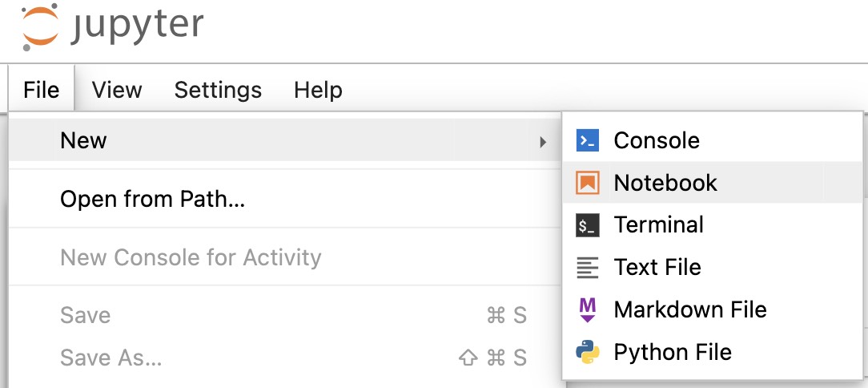Open the Settings menu
This screenshot has width=868, height=388.
click(218, 89)
